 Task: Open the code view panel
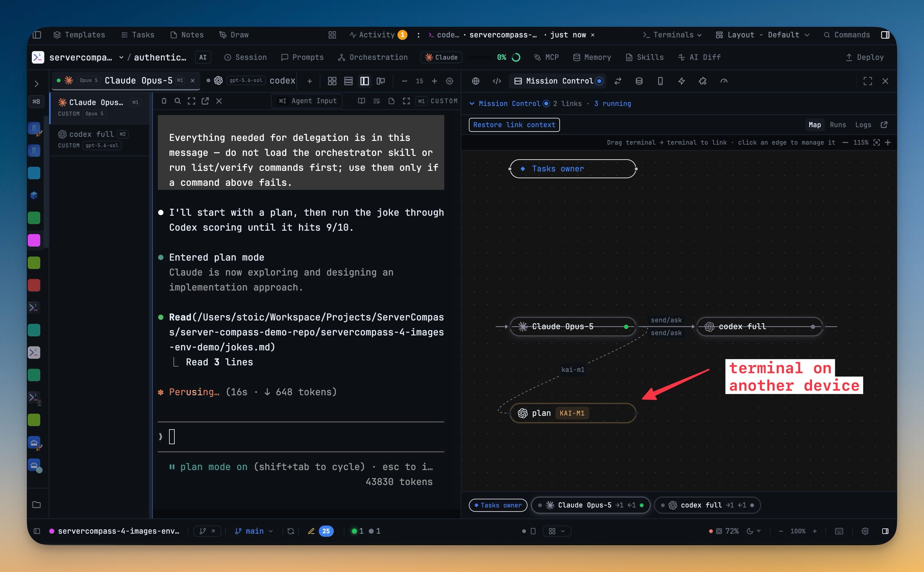497,81
